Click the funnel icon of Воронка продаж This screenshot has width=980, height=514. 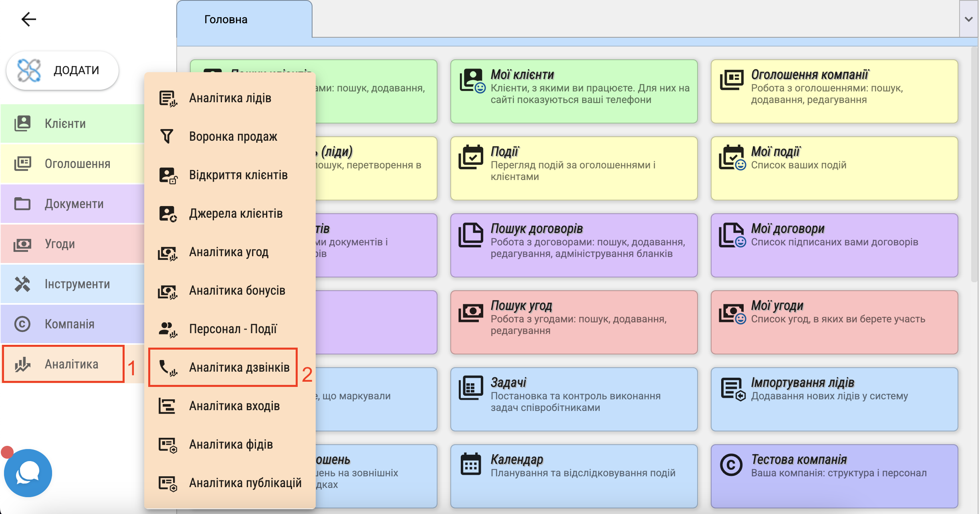click(167, 136)
